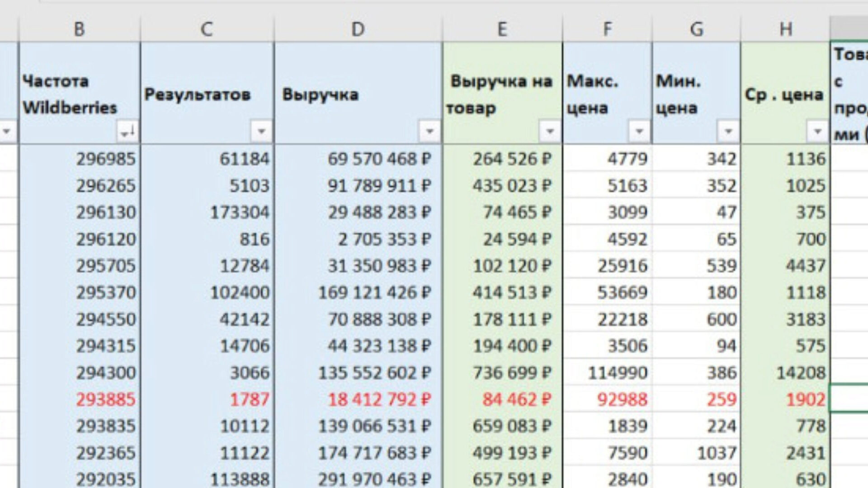868x488 pixels.
Task: Open filter dropdown for Ср. цена column
Action: (817, 131)
